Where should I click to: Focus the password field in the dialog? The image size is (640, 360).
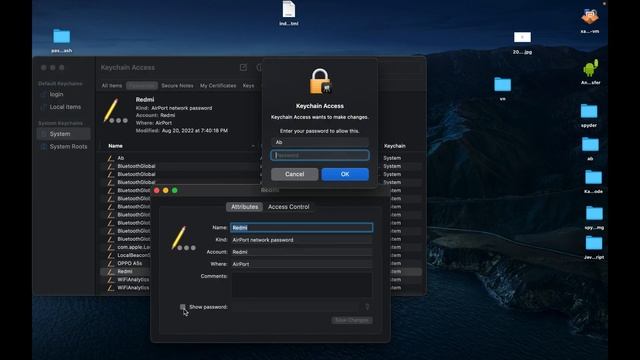(320, 155)
